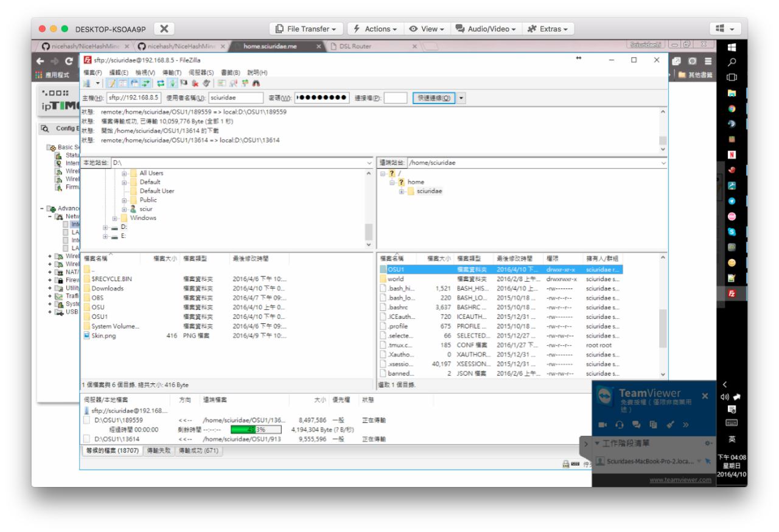Click the 快速連線(Q) quickconnect button
This screenshot has height=532, width=779.
click(433, 98)
